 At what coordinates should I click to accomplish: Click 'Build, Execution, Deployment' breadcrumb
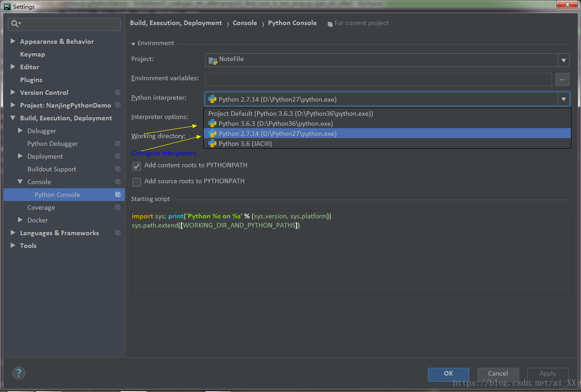coord(176,23)
